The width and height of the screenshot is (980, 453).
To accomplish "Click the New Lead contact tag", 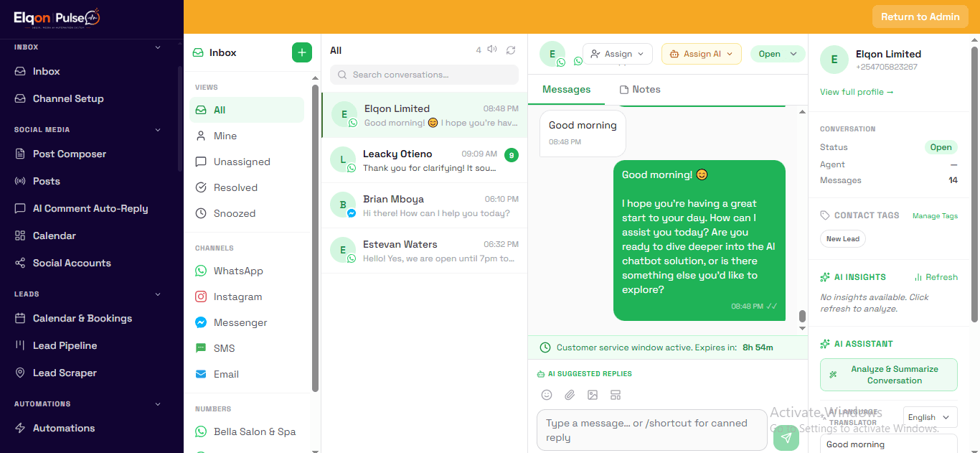I will click(843, 239).
